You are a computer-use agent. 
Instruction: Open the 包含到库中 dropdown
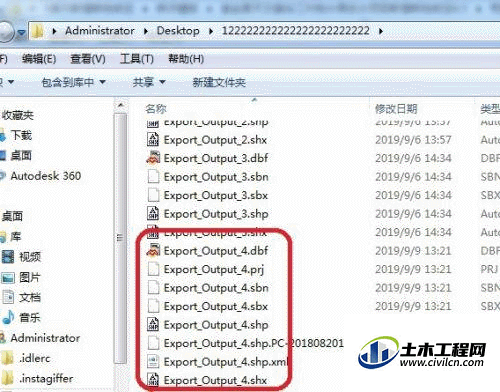[74, 82]
